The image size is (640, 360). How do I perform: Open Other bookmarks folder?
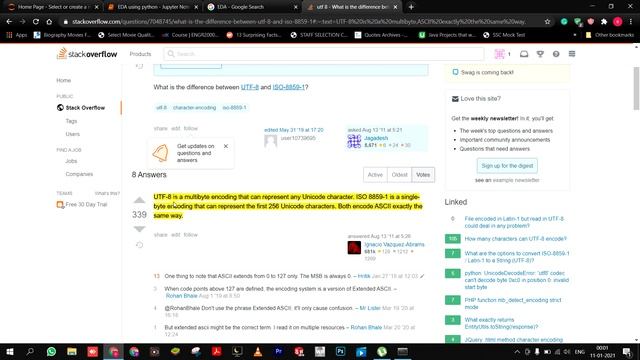point(610,35)
